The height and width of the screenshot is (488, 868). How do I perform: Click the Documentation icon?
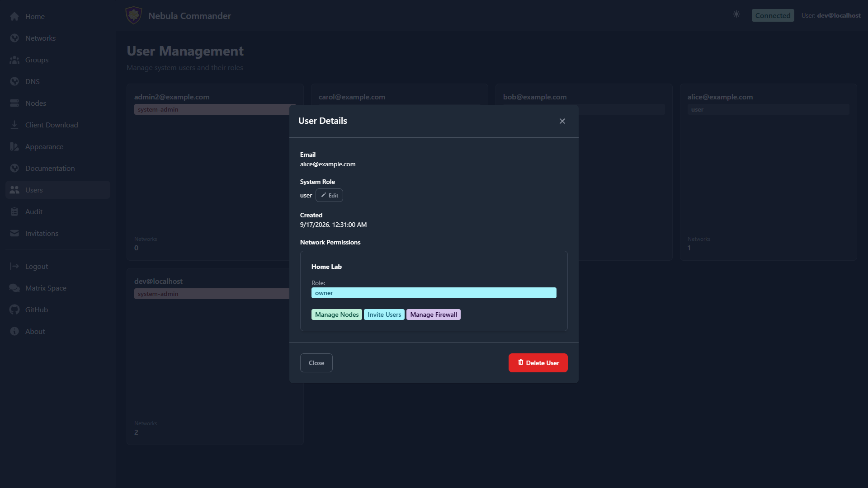[x=14, y=168]
